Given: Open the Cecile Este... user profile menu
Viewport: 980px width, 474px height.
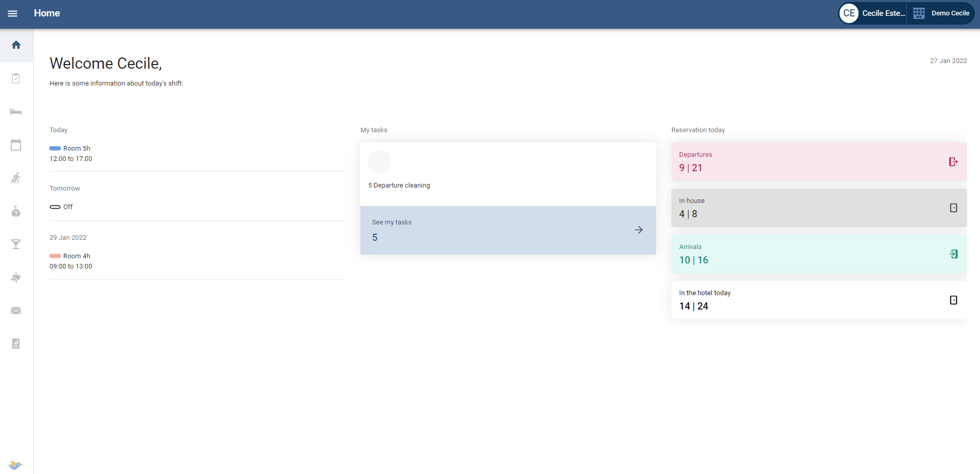Looking at the screenshot, I should (873, 13).
